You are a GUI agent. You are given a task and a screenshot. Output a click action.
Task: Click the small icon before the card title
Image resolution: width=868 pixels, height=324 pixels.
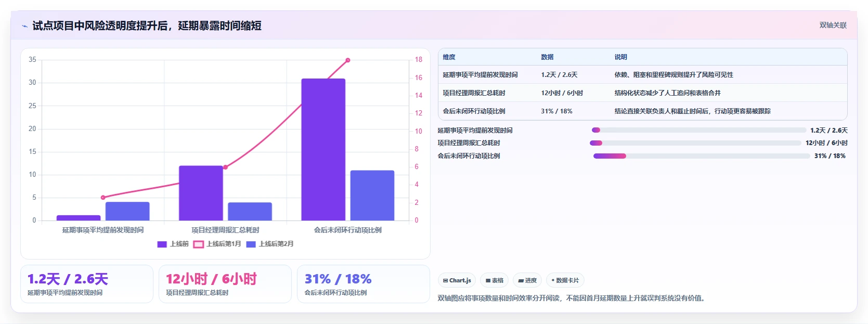point(24,26)
